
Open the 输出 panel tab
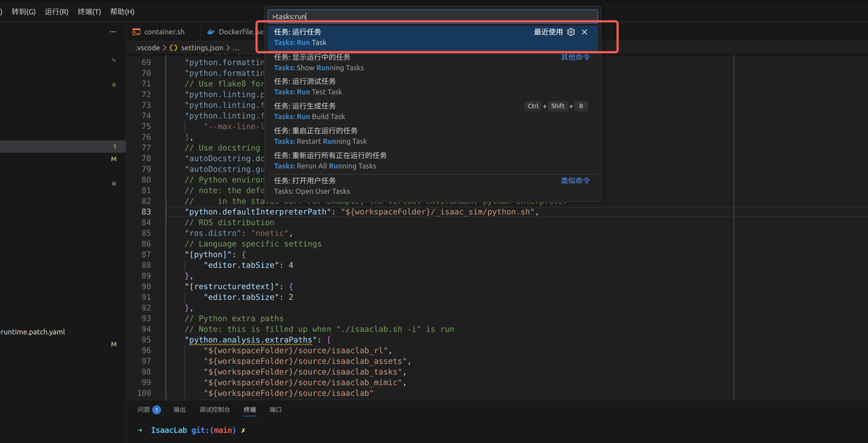(x=180, y=410)
